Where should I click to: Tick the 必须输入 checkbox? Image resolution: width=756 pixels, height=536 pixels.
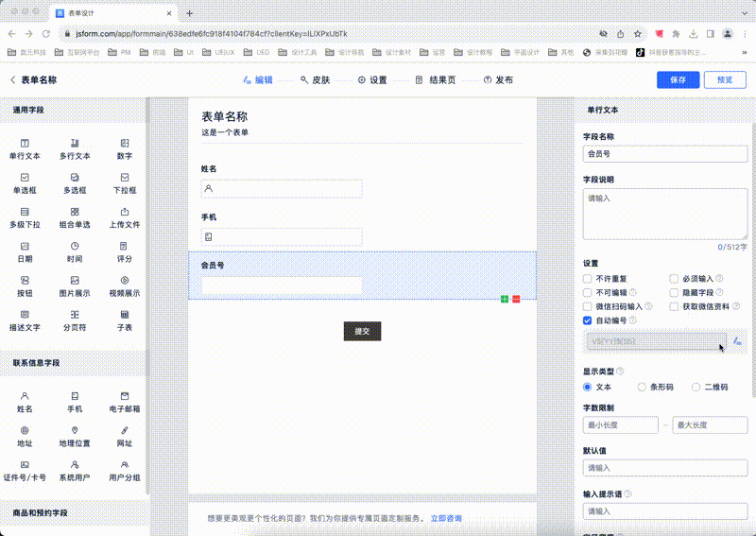(674, 280)
